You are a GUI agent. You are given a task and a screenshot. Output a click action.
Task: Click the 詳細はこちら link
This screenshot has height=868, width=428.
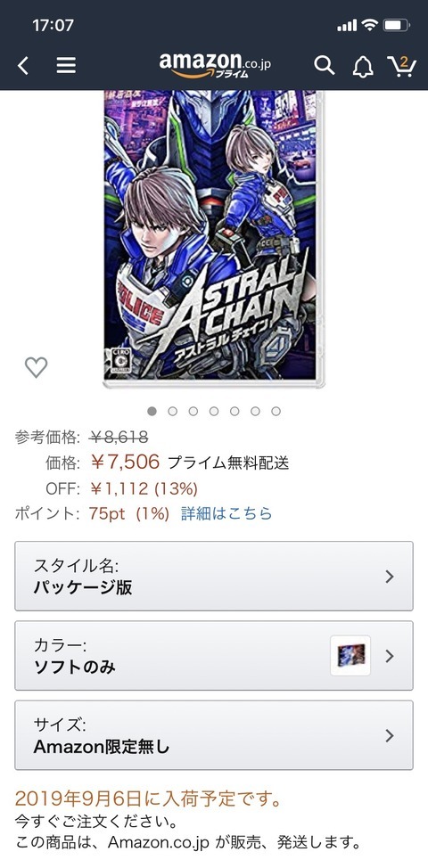pos(226,513)
